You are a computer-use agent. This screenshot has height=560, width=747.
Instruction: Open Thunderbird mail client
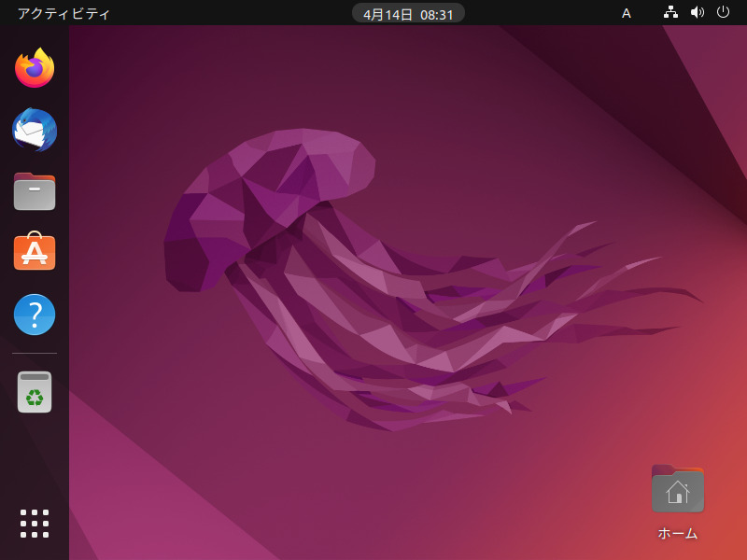(x=35, y=130)
